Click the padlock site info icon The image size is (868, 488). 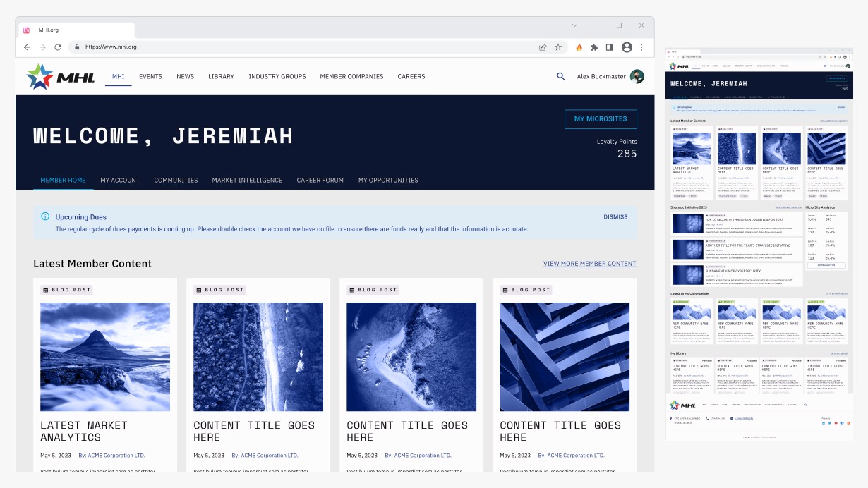tap(77, 47)
